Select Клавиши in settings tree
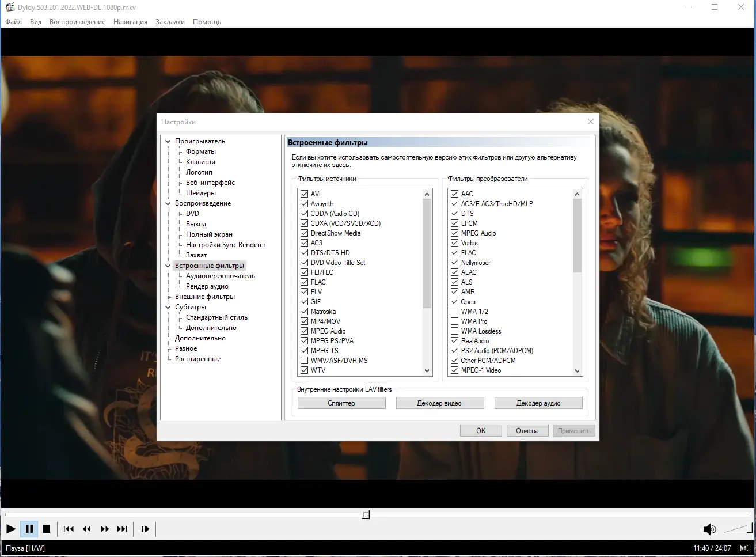 point(200,162)
